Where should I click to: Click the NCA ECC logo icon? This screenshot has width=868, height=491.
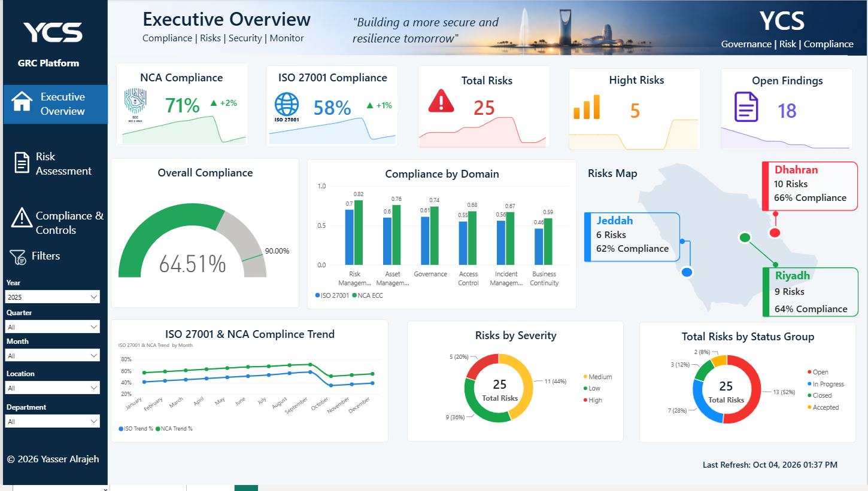click(135, 105)
